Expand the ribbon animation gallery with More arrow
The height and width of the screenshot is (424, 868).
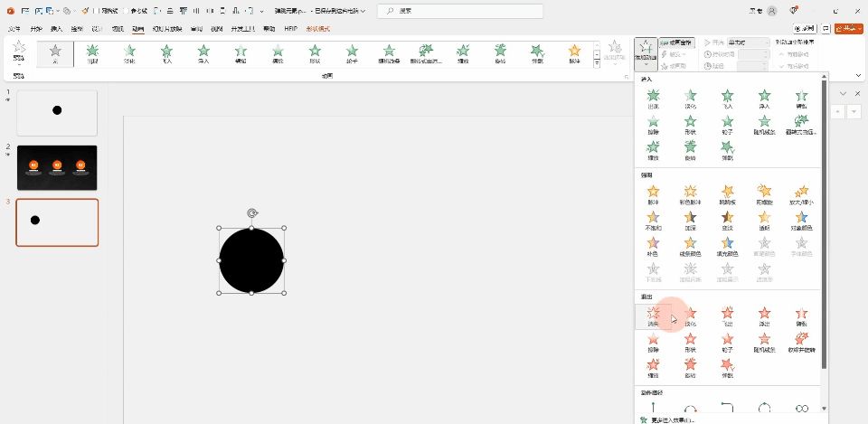597,63
